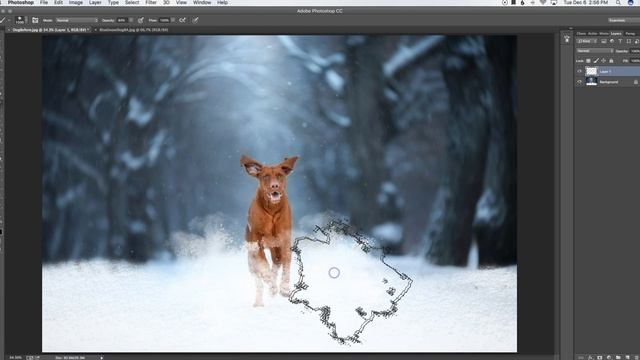640x360 pixels.
Task: Click the layer Fill field in Layers panel
Action: click(635, 60)
